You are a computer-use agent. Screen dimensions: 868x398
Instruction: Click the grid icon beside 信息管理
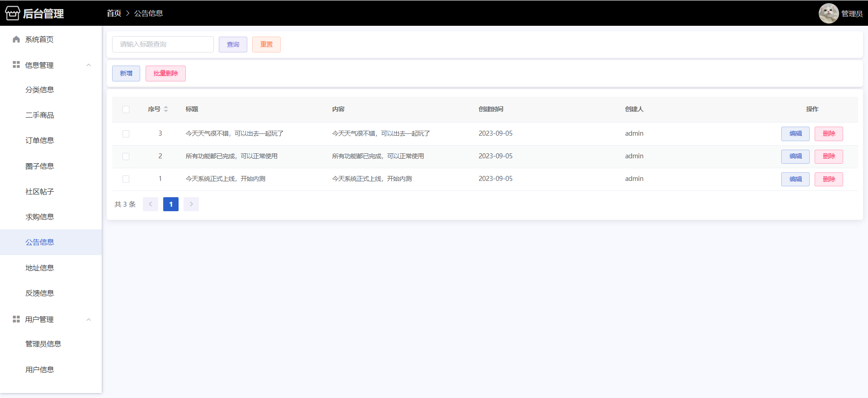(16, 65)
